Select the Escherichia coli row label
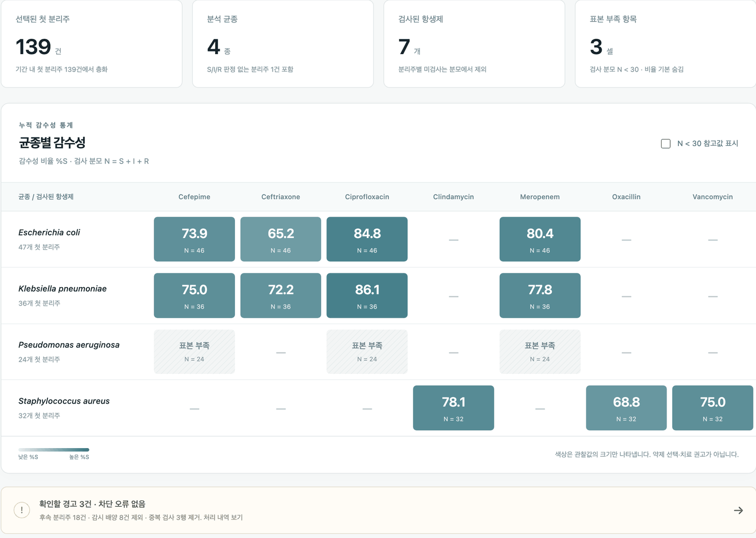 tap(49, 232)
